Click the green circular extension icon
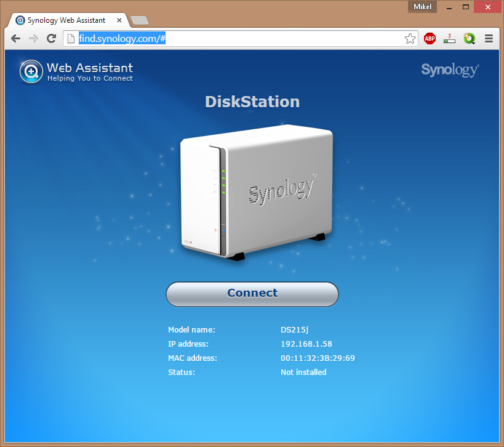 pyautogui.click(x=469, y=39)
